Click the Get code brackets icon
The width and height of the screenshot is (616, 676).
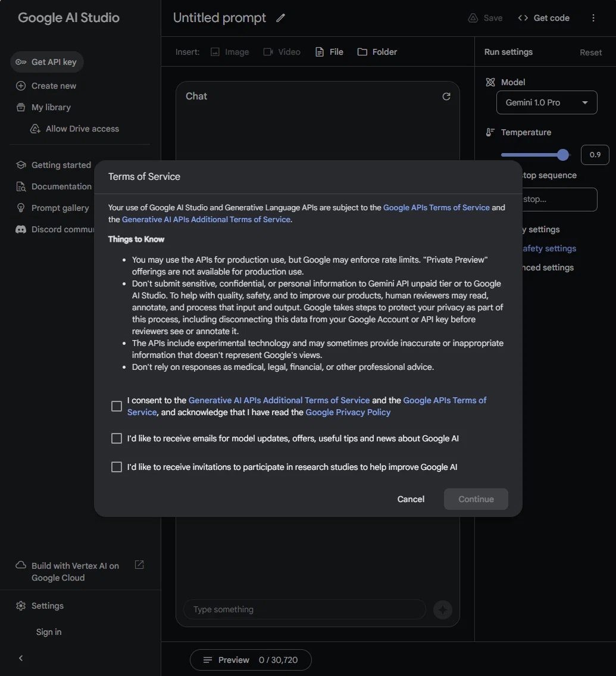coord(523,18)
